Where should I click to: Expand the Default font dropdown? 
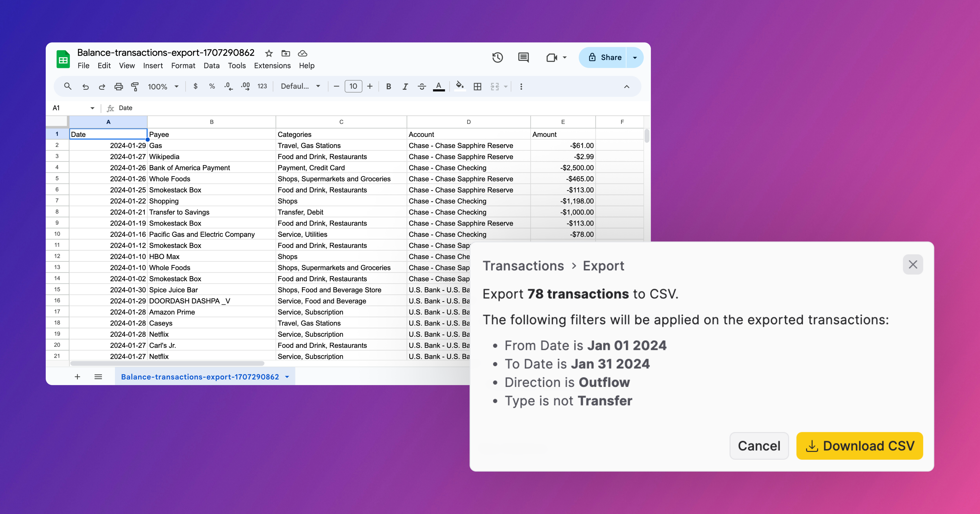point(300,86)
